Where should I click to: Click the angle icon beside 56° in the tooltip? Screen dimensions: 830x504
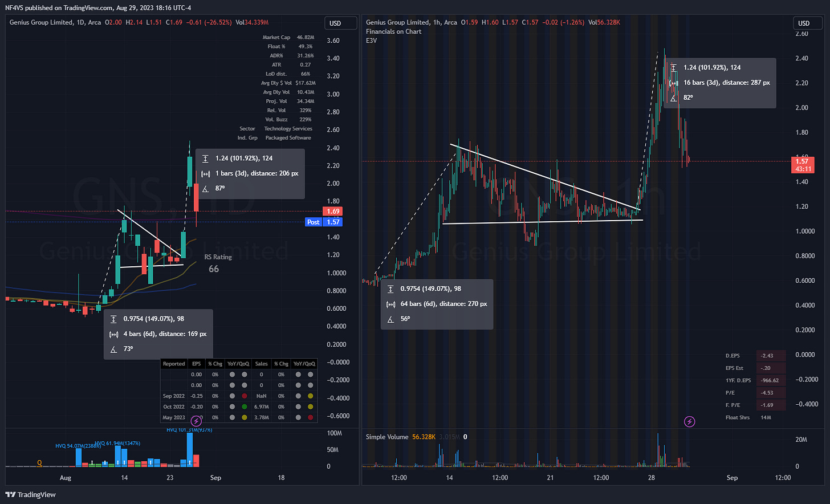[x=390, y=319]
